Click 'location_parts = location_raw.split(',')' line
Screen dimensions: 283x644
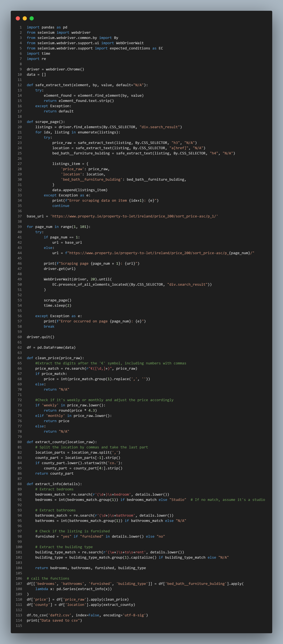[x=78, y=453]
